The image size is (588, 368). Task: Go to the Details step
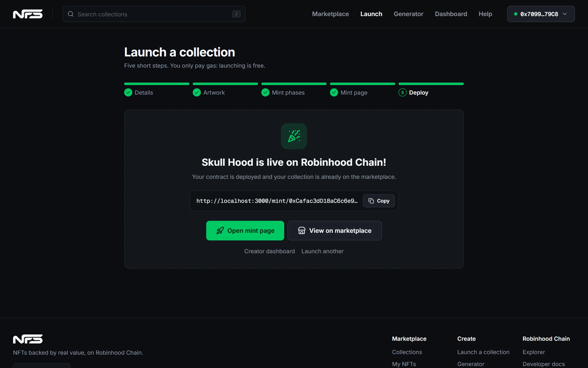click(x=144, y=92)
